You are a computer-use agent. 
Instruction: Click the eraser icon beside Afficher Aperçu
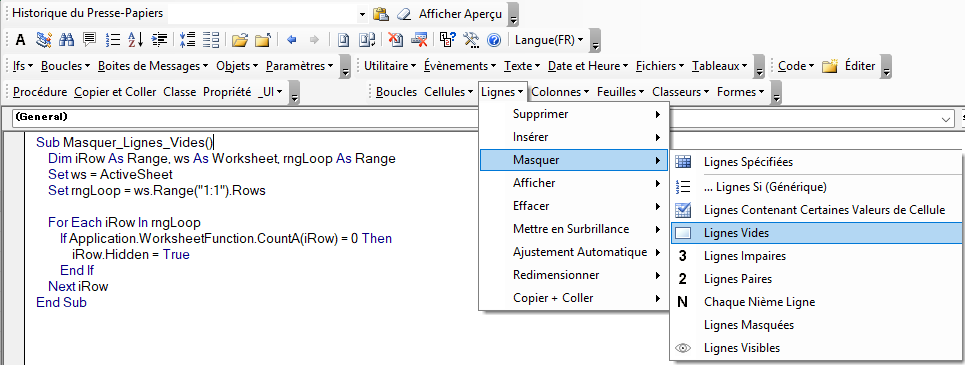coord(404,14)
